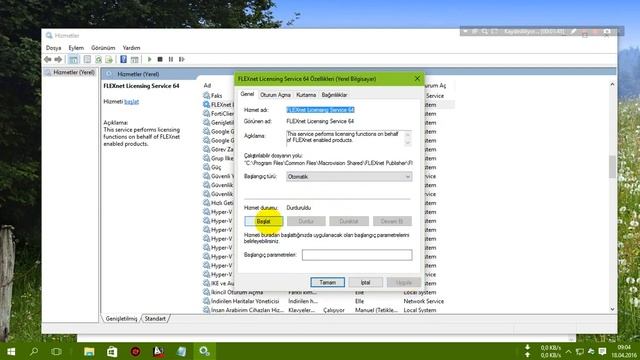Click the Başlat button in the dialog
Image resolution: width=640 pixels, height=360 pixels.
point(264,221)
